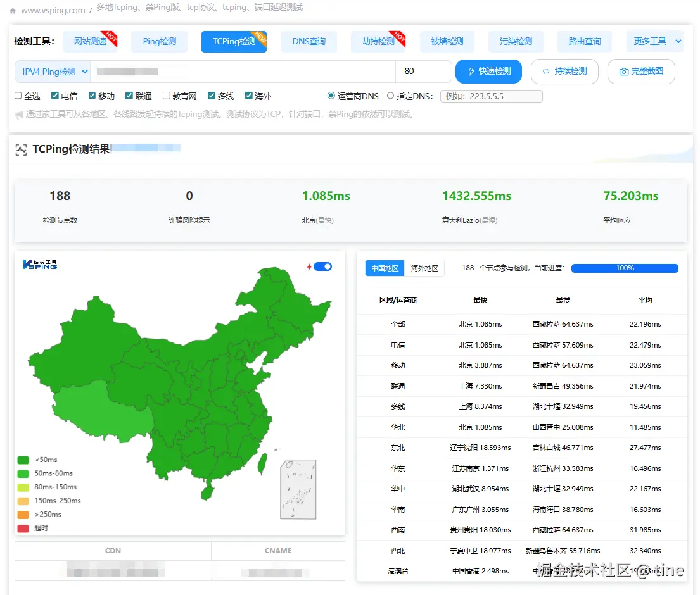Select the 指定DNS radio button
The image size is (700, 595).
coord(390,96)
